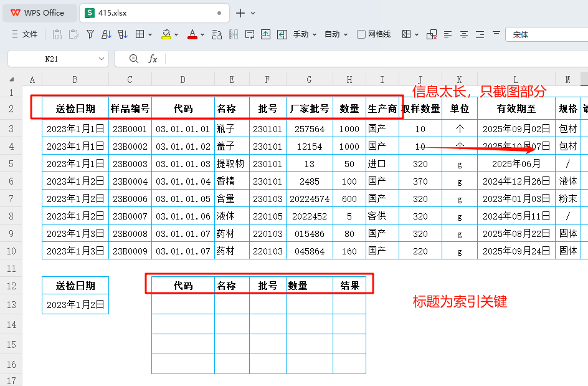Click the paste values icon
This screenshot has height=386, width=588.
click(57, 34)
